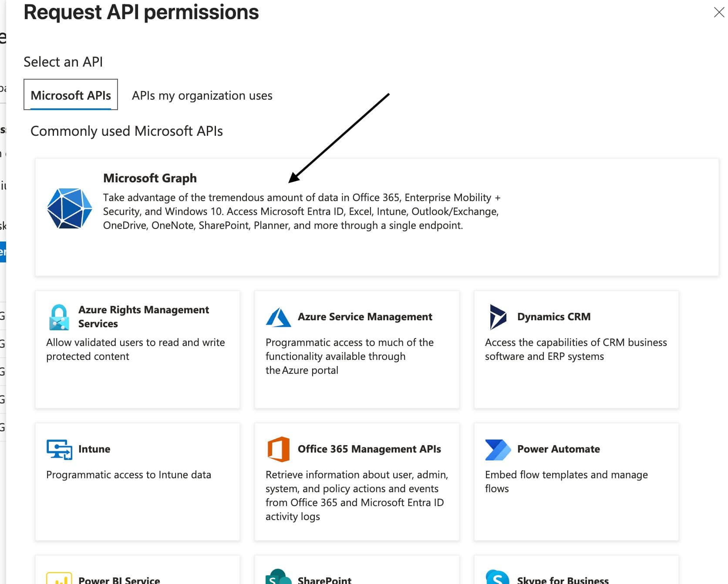Click the Power BI Service chart icon
728x584 pixels.
(59, 578)
